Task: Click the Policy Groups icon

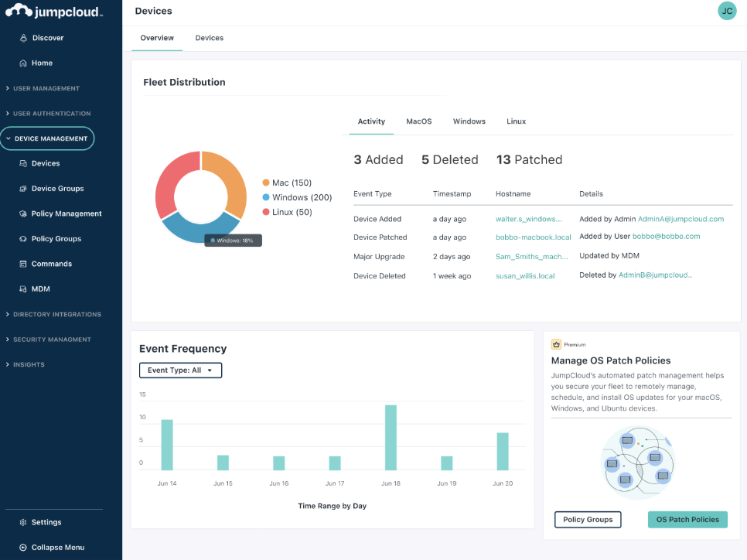Action: [x=23, y=239]
